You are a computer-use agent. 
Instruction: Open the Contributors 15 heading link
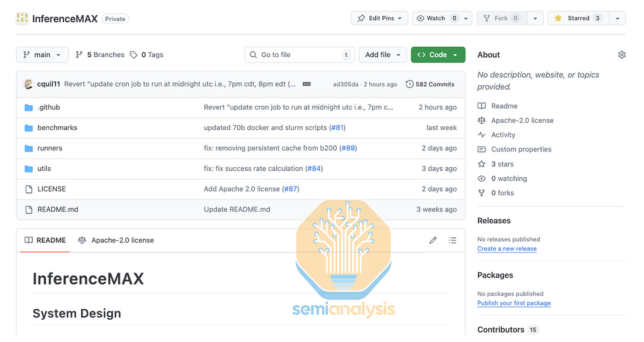point(508,330)
